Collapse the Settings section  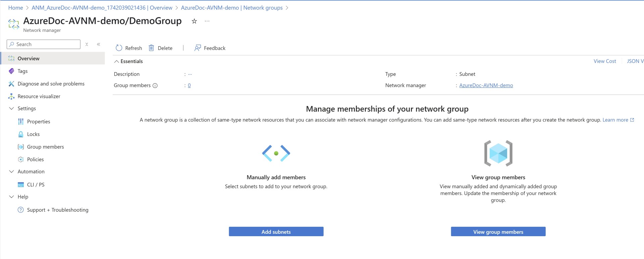[x=11, y=108]
